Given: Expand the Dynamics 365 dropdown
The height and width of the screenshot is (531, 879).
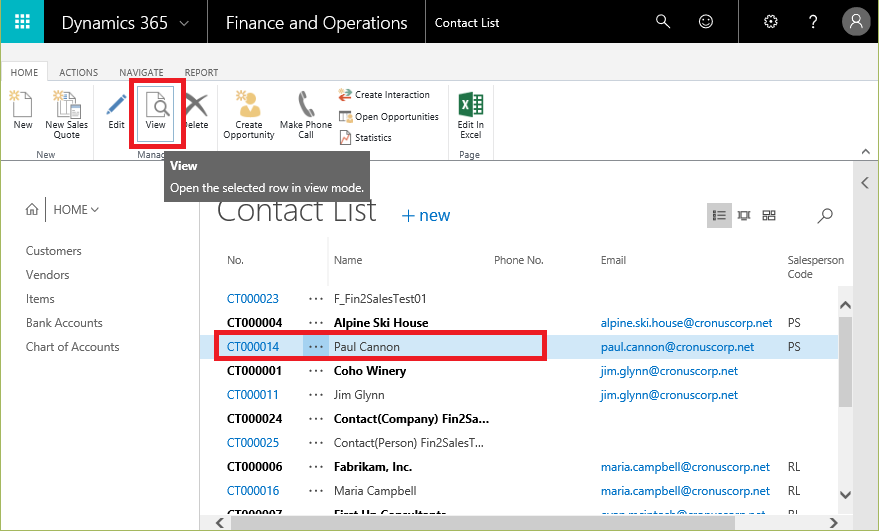Looking at the screenshot, I should (x=184, y=24).
